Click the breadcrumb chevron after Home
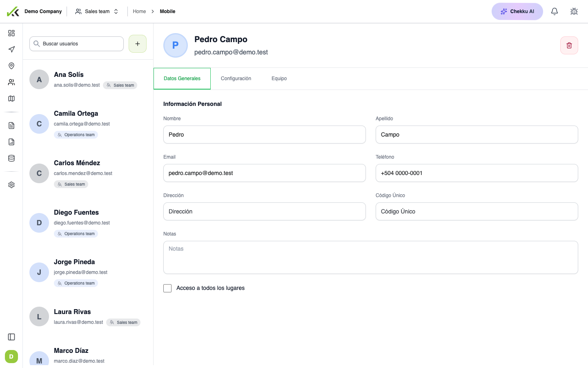 [153, 11]
